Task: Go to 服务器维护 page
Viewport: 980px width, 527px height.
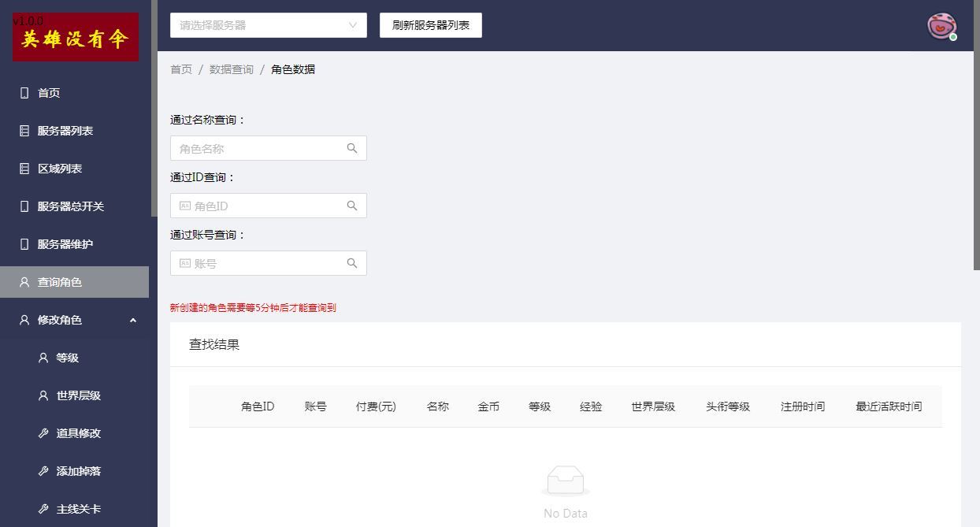Action: 65,244
